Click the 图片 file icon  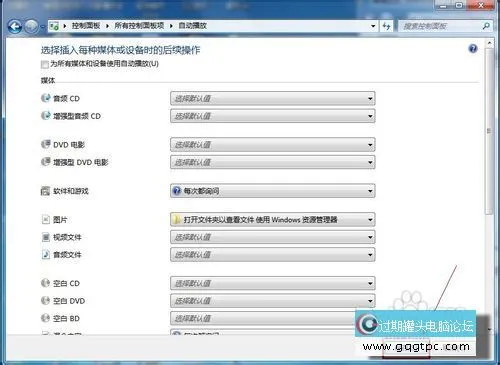[x=46, y=220]
